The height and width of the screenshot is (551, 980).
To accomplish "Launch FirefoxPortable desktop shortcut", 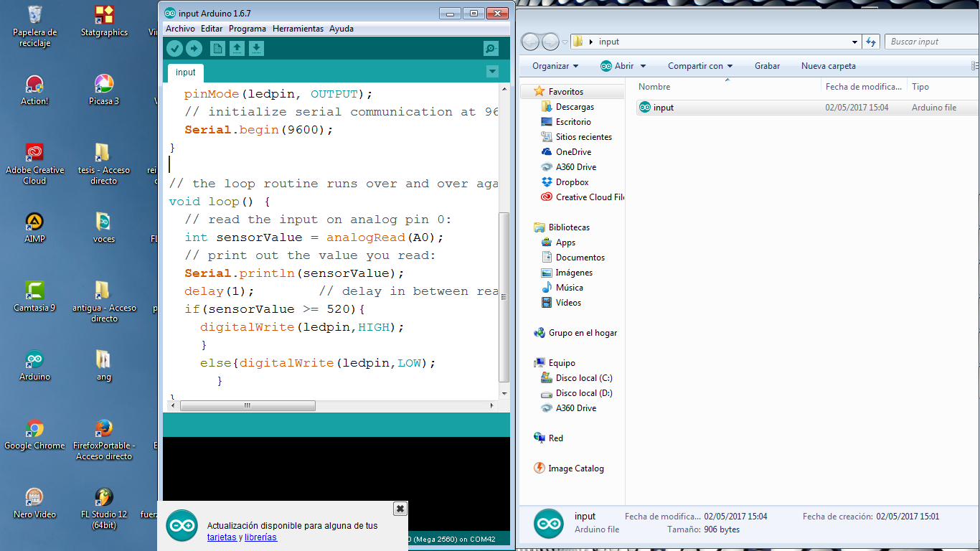I will pos(104,439).
